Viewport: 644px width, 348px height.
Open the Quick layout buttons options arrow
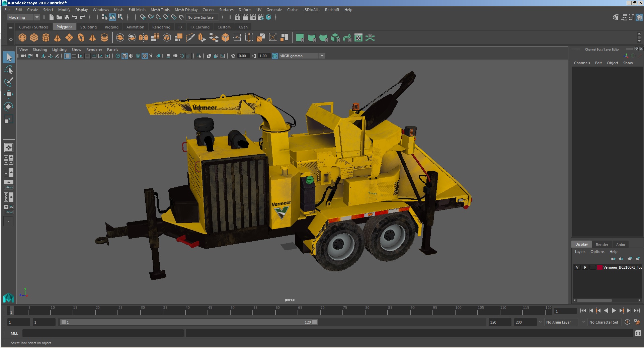point(9,221)
